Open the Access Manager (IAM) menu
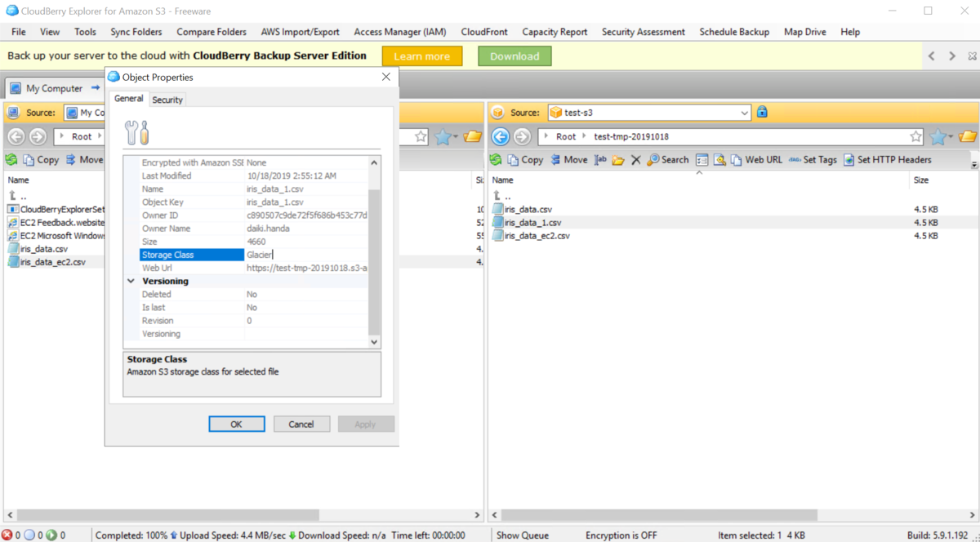980x542 pixels. point(400,32)
